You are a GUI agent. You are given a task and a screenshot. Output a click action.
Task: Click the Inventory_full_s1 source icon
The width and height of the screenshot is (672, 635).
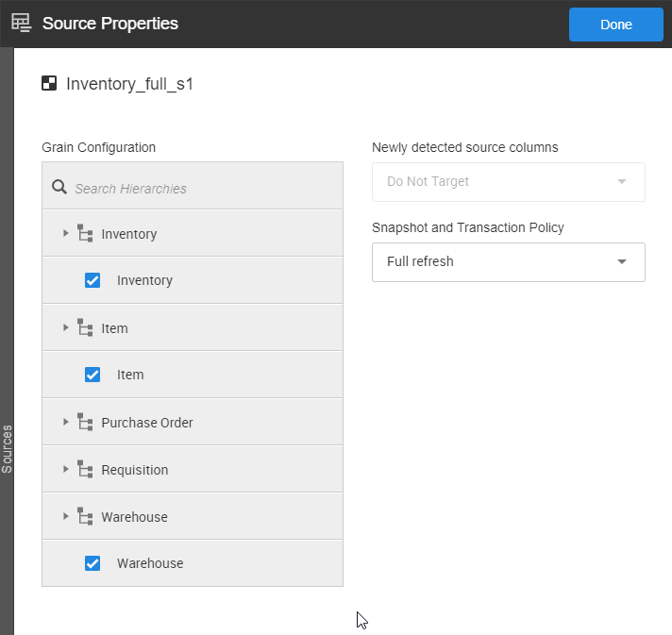click(x=50, y=84)
